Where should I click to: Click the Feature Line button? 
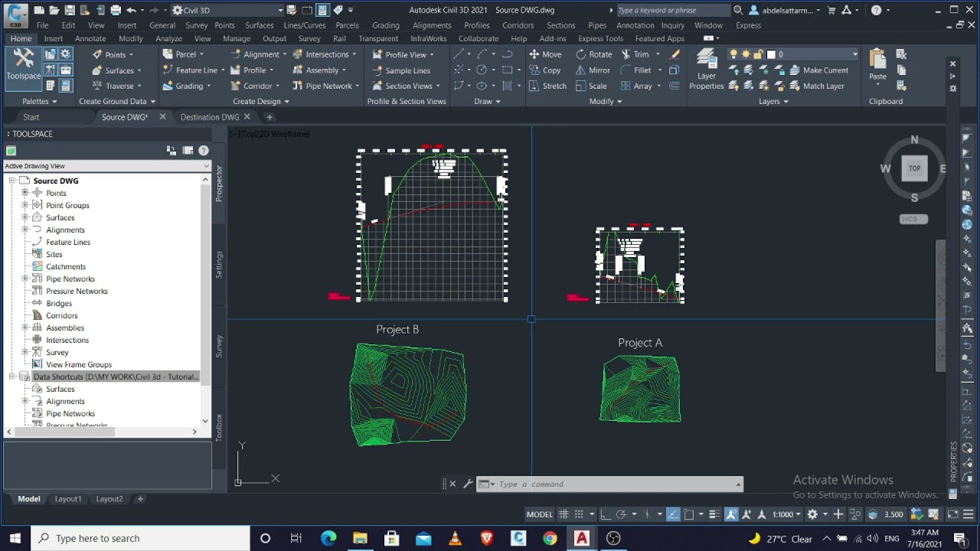click(194, 70)
